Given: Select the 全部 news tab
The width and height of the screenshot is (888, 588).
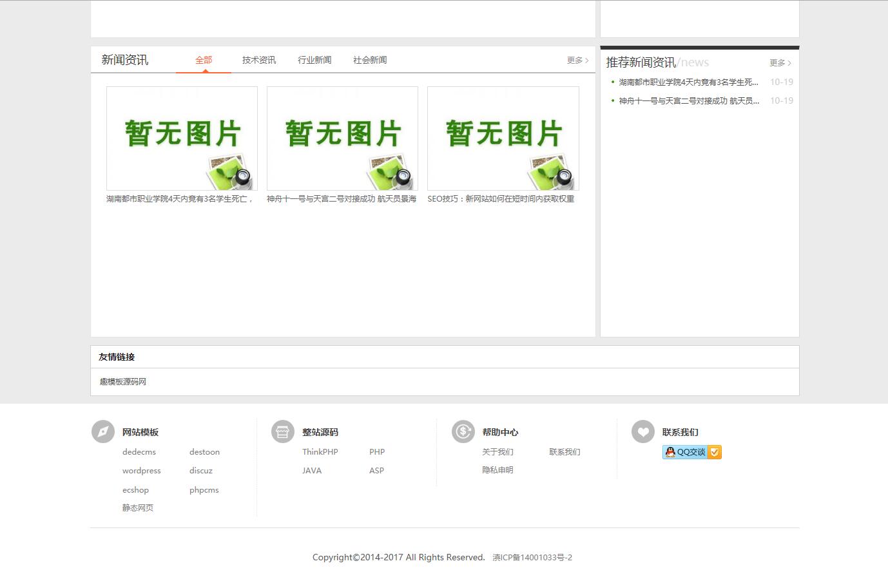Looking at the screenshot, I should 204,60.
